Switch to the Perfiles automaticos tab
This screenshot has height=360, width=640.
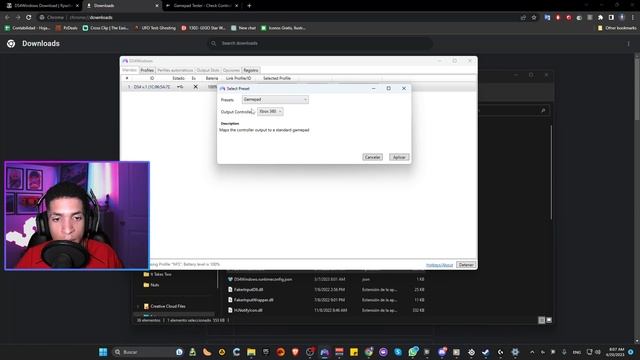click(x=175, y=70)
